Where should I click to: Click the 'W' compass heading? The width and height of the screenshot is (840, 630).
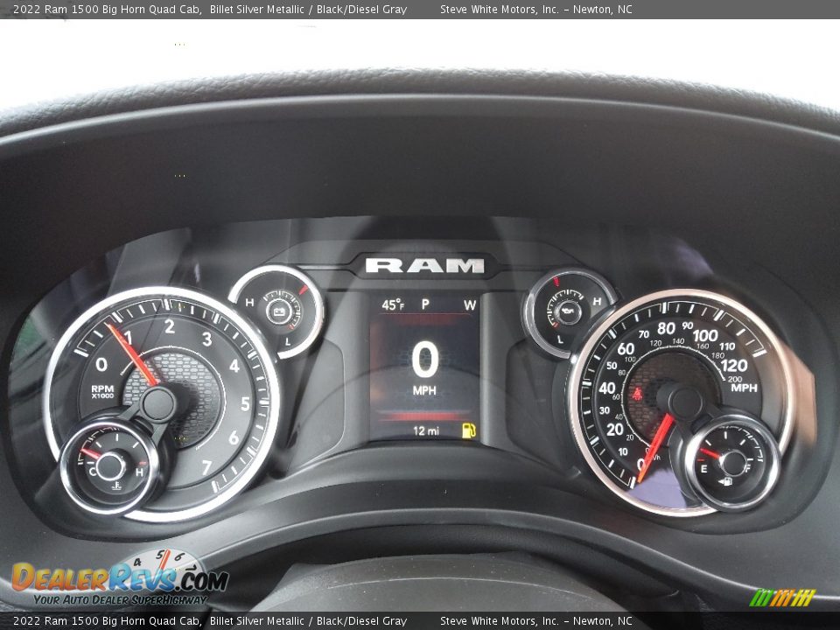pos(470,305)
